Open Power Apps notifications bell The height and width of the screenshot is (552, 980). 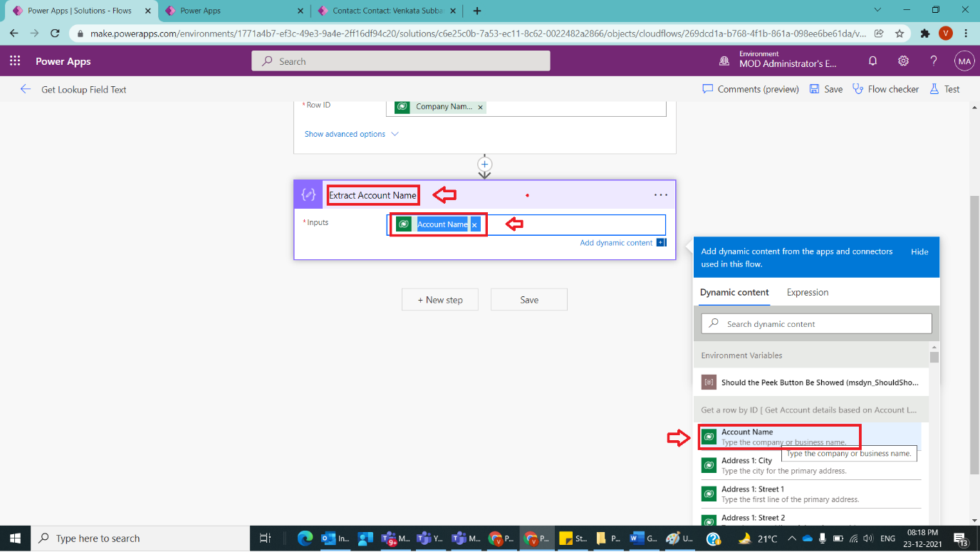872,61
